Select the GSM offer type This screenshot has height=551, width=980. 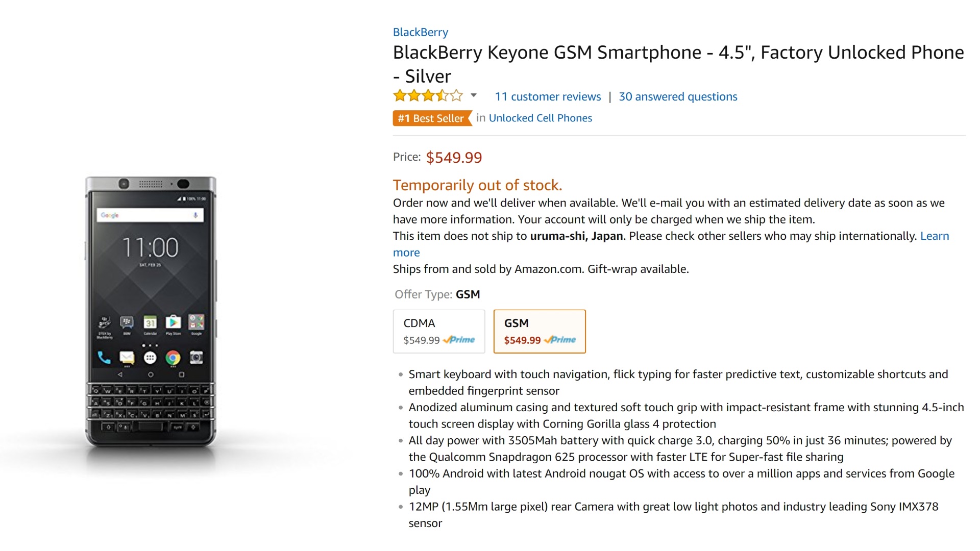point(539,331)
